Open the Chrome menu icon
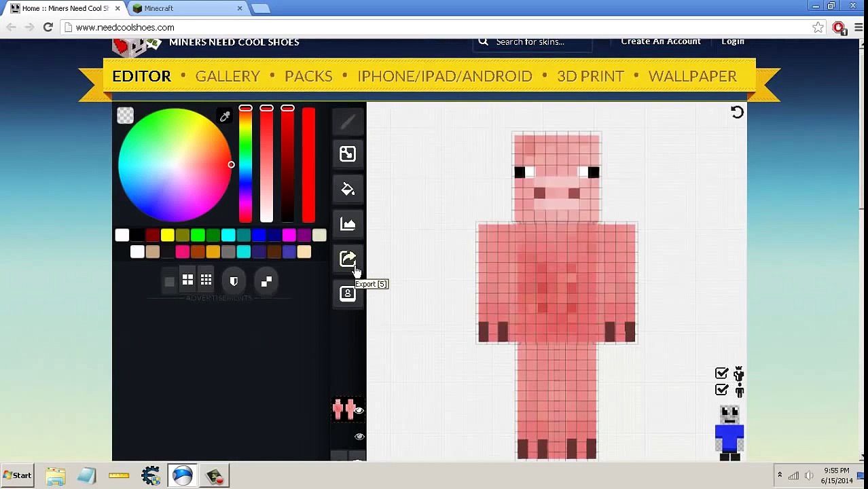The width and height of the screenshot is (868, 489). [x=859, y=27]
